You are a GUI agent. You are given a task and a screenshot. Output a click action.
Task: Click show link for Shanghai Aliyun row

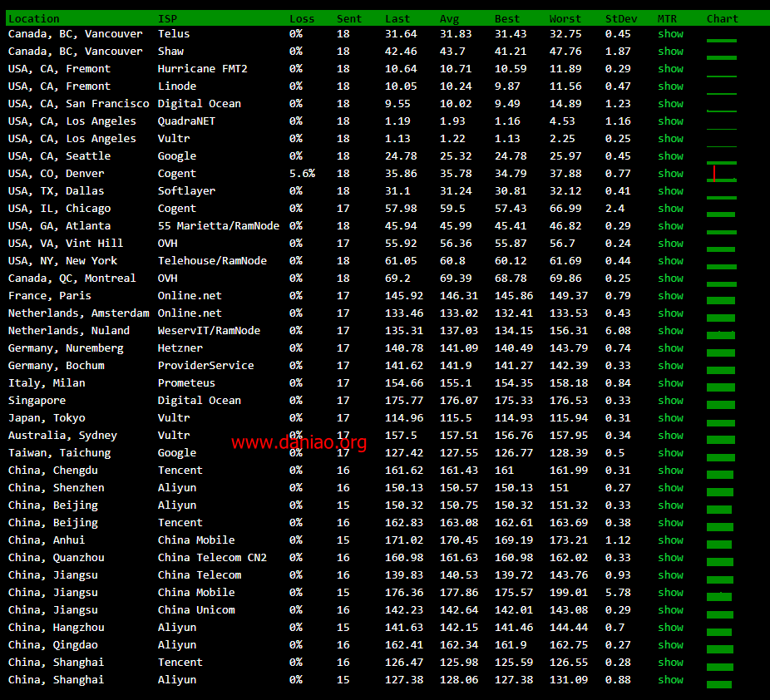click(670, 680)
